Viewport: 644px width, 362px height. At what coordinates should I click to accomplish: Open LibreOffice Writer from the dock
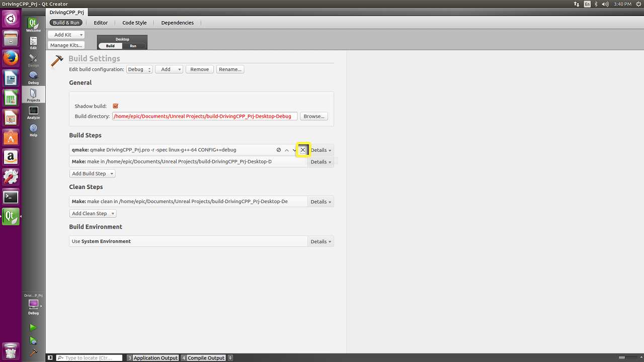point(11,78)
